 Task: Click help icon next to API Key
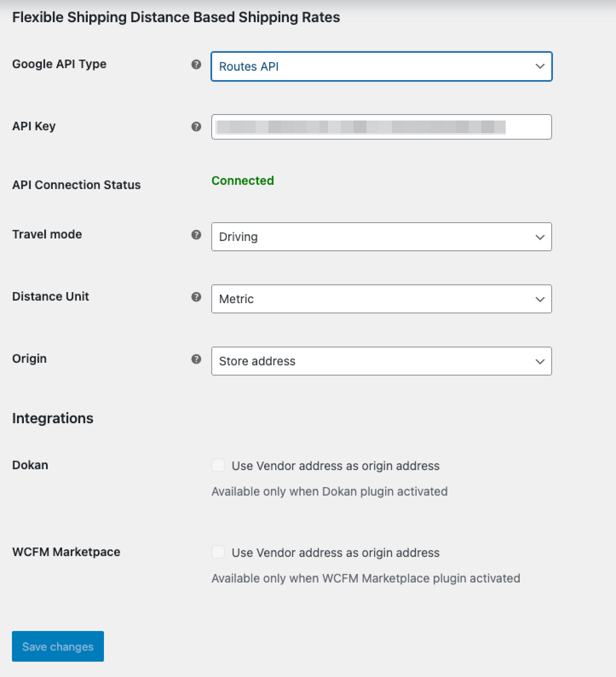point(196,126)
